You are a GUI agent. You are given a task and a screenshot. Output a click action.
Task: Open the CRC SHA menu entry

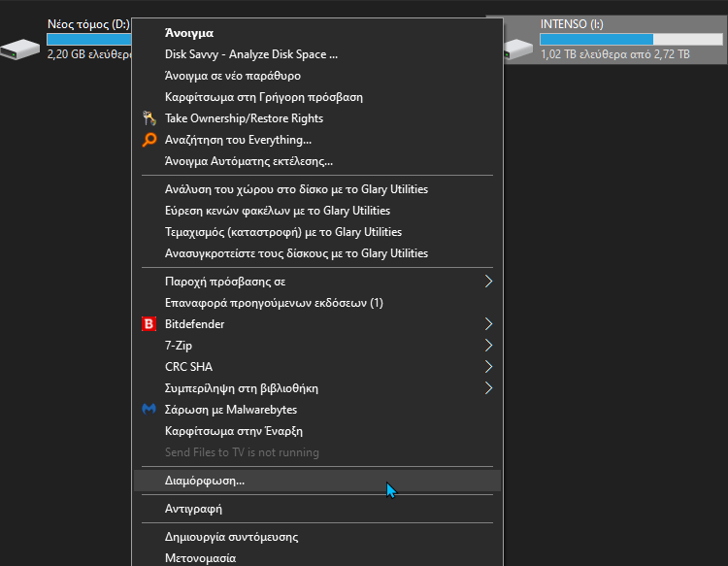(x=317, y=367)
